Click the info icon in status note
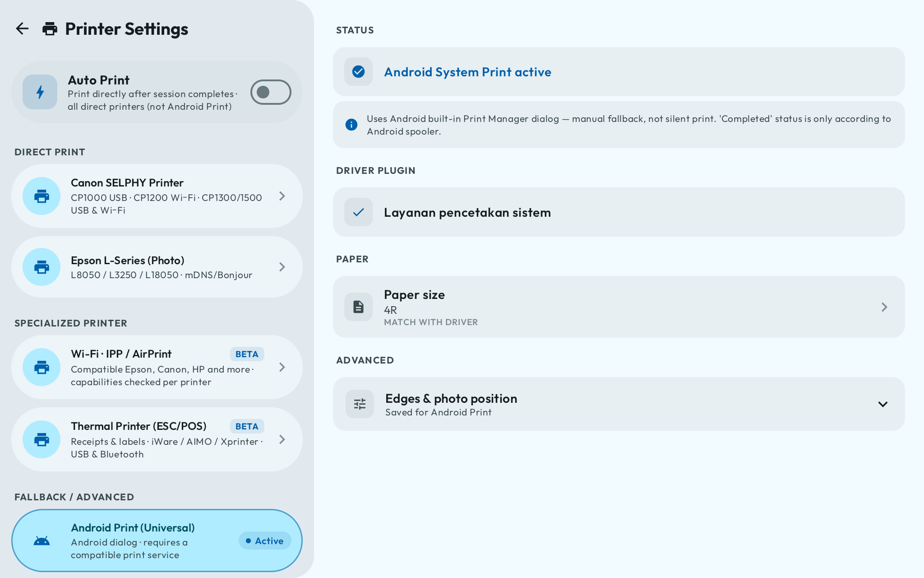The height and width of the screenshot is (578, 924). pyautogui.click(x=351, y=125)
